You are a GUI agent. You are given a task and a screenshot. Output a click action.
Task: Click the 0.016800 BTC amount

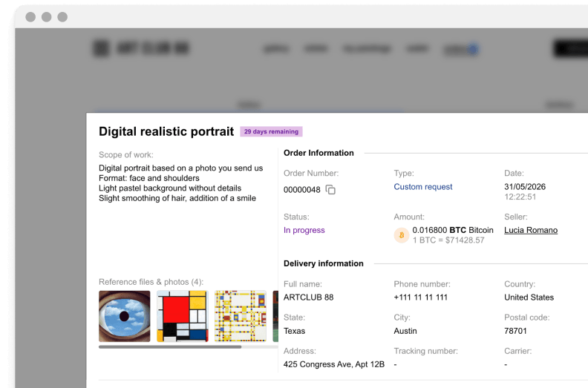click(453, 230)
